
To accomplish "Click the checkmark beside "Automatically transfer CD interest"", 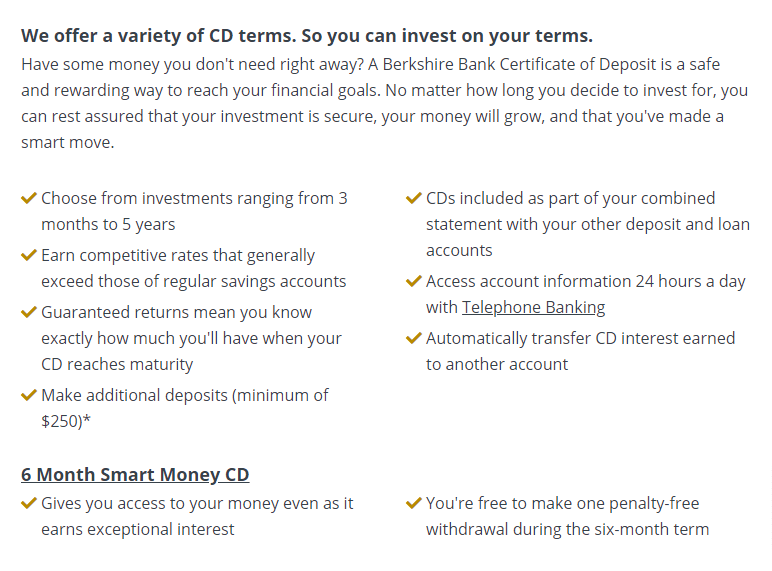I will pyautogui.click(x=414, y=338).
